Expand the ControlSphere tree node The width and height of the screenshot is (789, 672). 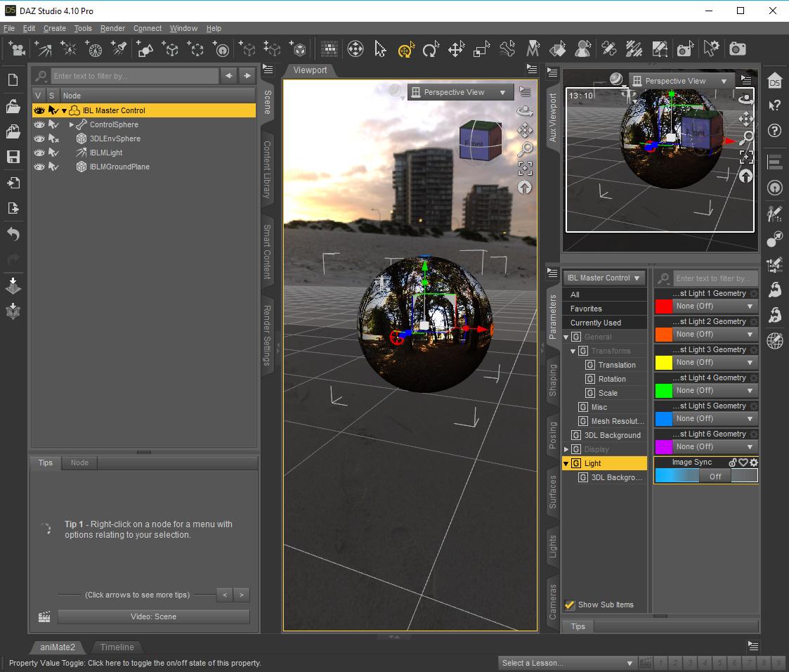click(x=72, y=124)
